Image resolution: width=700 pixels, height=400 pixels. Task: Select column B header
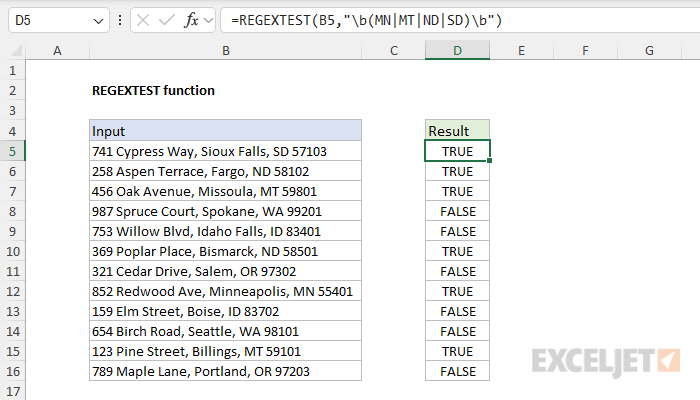point(225,51)
